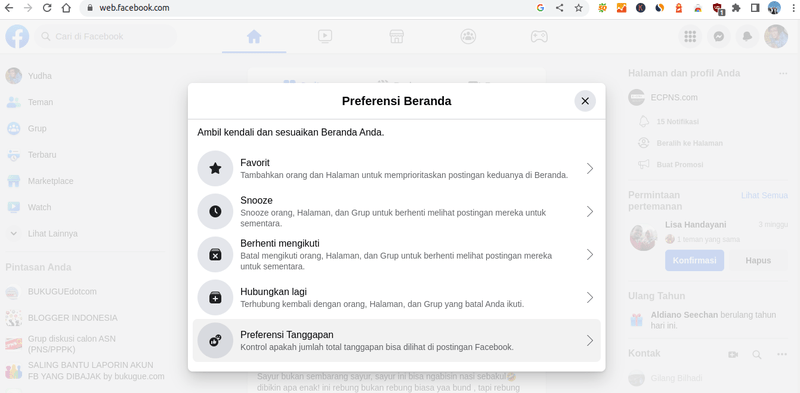This screenshot has height=393, width=800.
Task: Open the Messenger icon
Action: click(719, 36)
